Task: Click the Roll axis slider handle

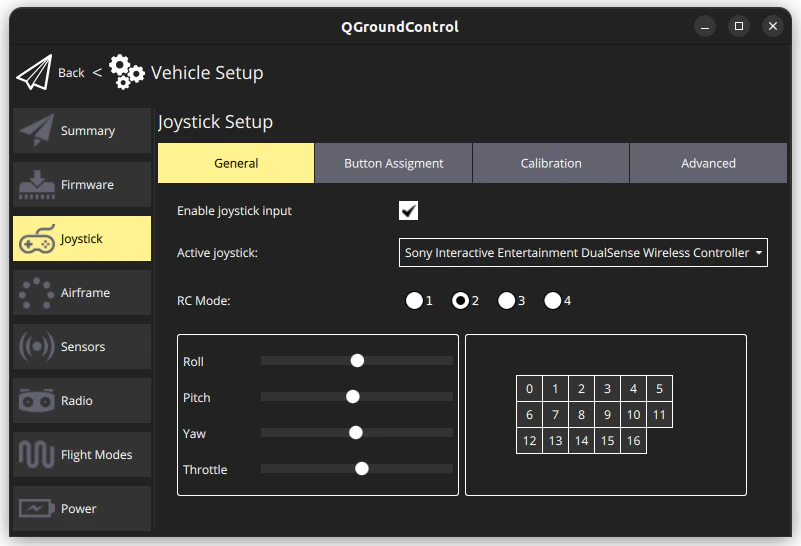Action: click(357, 361)
